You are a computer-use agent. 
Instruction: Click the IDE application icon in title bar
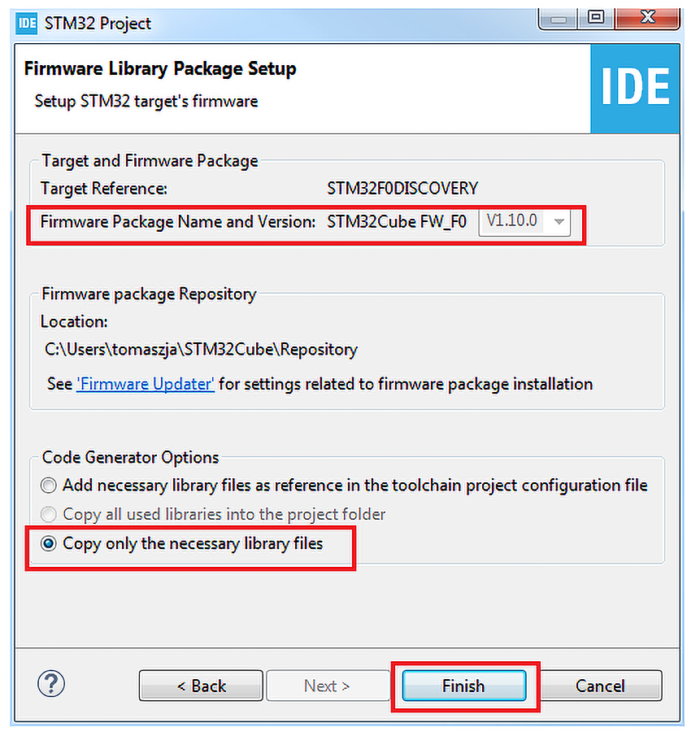point(27,22)
